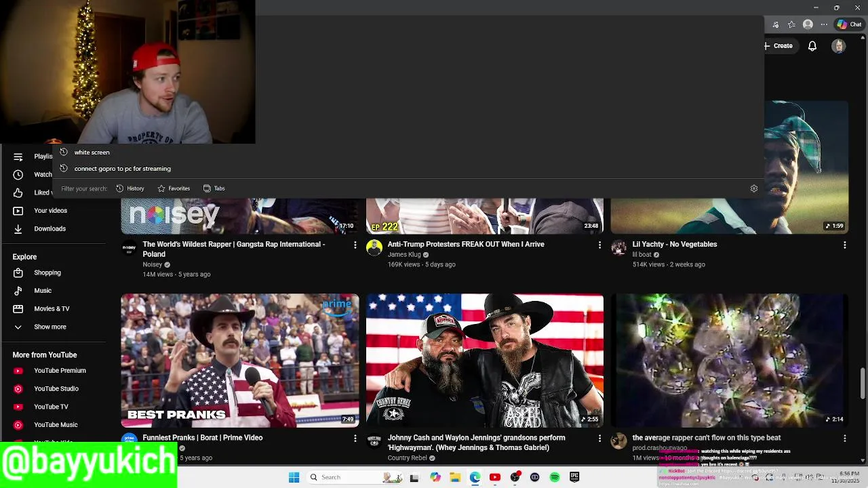Click the Movies & TV clapperboard icon

[18, 308]
